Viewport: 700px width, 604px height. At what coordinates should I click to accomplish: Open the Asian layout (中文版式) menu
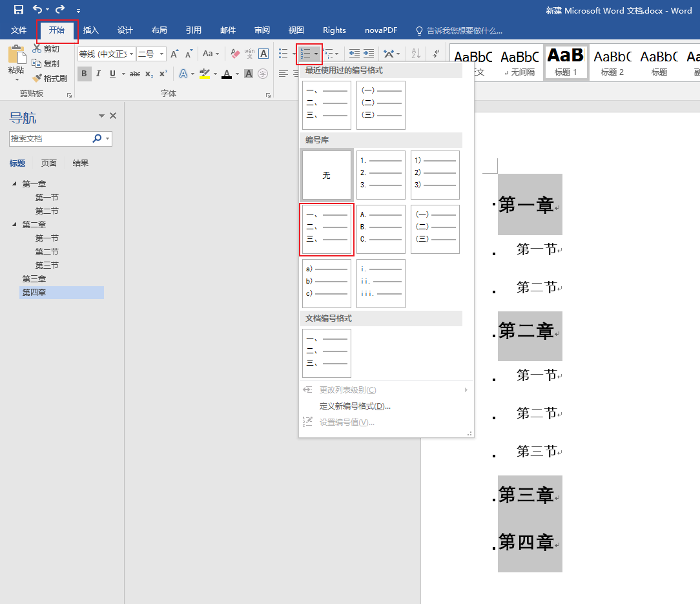[x=391, y=54]
